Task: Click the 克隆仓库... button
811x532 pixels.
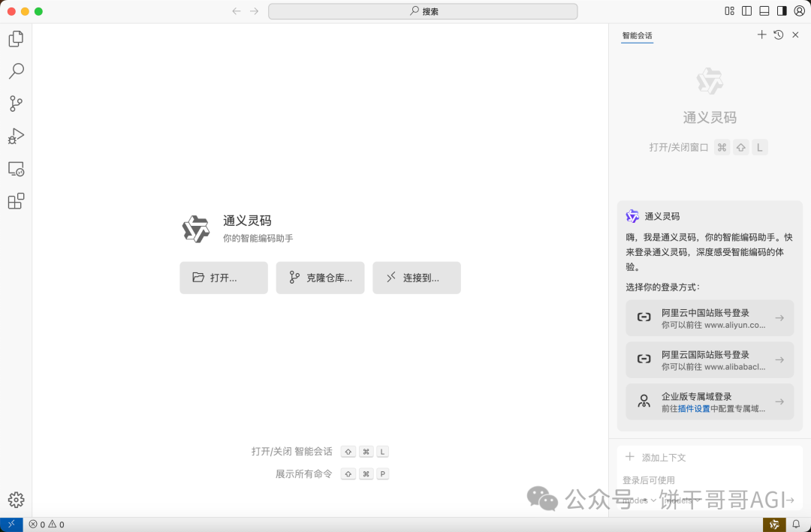Action: [320, 278]
